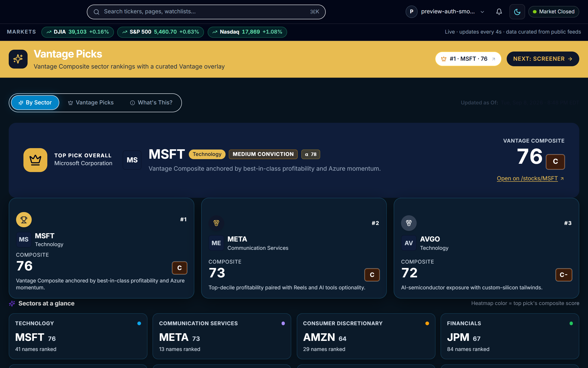
Task: Open the Technology sector tile
Action: (x=78, y=336)
